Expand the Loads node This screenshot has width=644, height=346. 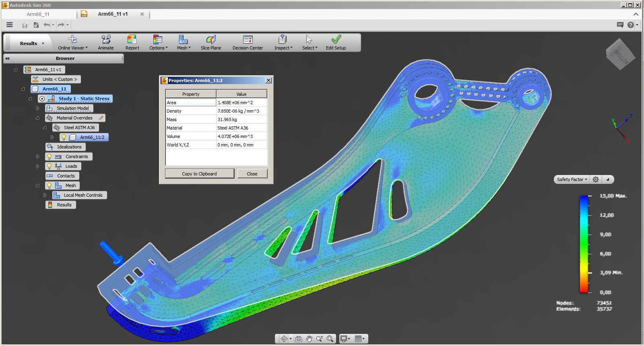click(x=37, y=166)
